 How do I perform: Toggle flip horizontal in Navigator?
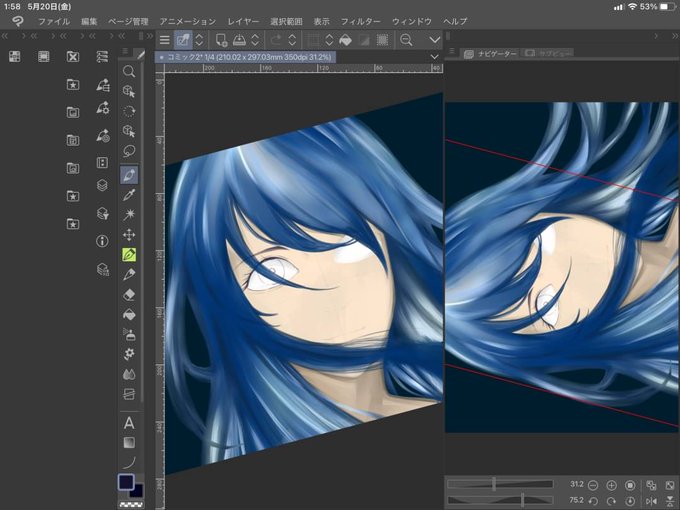click(x=651, y=501)
